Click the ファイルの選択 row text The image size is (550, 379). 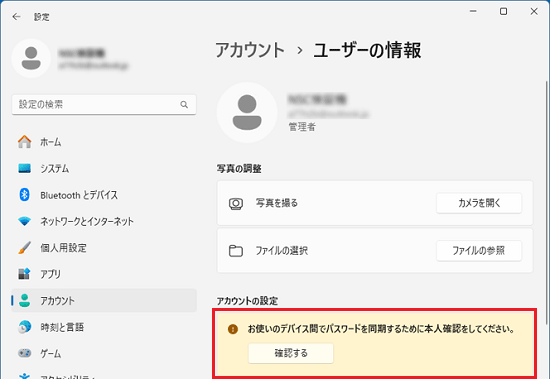[x=282, y=251]
